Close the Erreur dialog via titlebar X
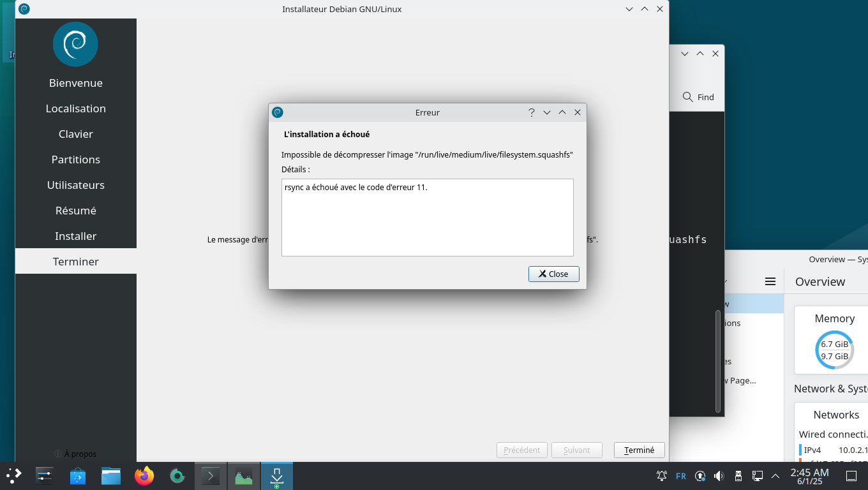Viewport: 868px width, 490px height. coord(578,112)
